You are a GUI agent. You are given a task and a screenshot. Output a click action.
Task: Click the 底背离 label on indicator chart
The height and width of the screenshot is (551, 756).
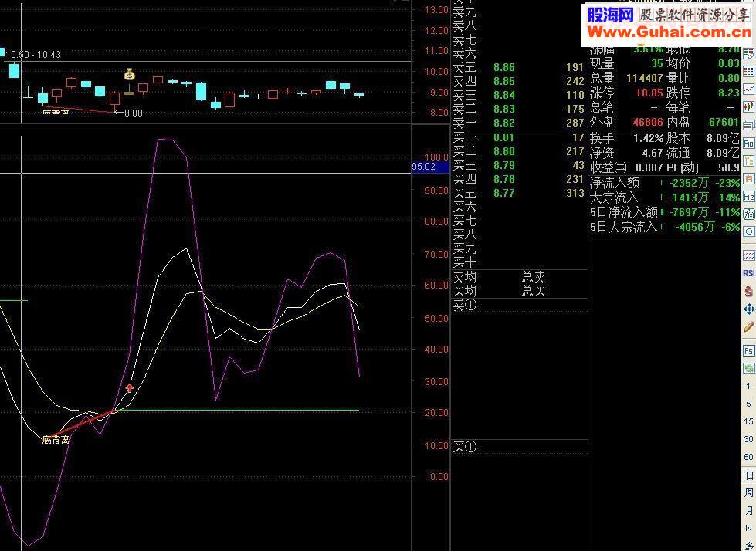coord(56,440)
